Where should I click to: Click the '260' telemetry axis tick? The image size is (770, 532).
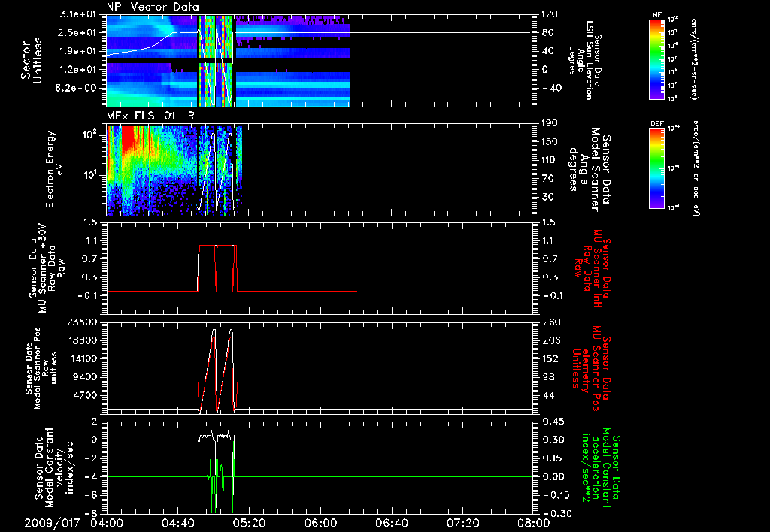click(550, 322)
